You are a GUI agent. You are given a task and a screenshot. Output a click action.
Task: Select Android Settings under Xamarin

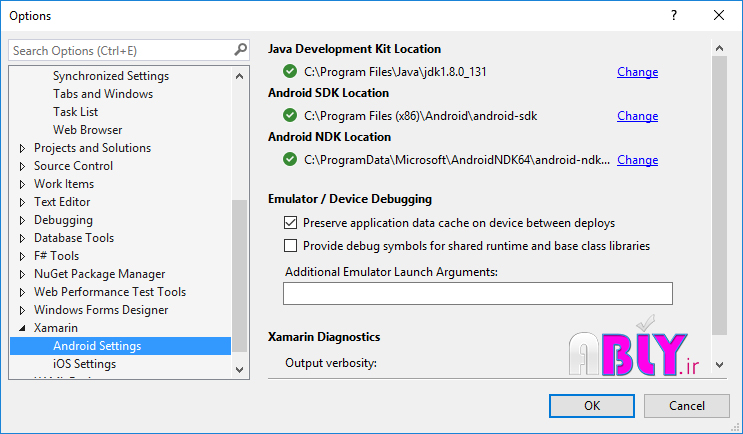click(120, 346)
